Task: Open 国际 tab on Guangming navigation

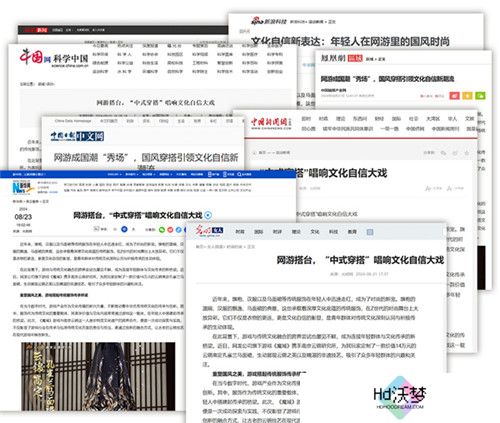Action: (x=259, y=232)
